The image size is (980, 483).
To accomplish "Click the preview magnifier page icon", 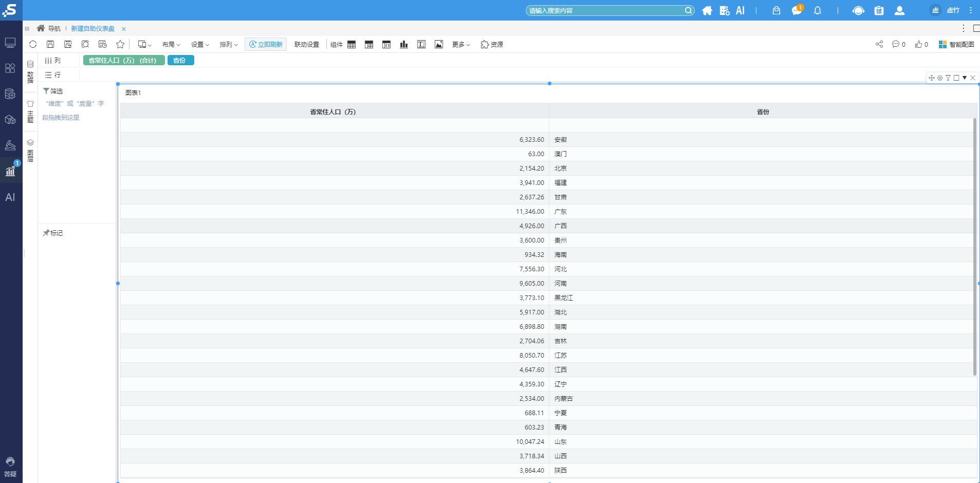I will [85, 44].
